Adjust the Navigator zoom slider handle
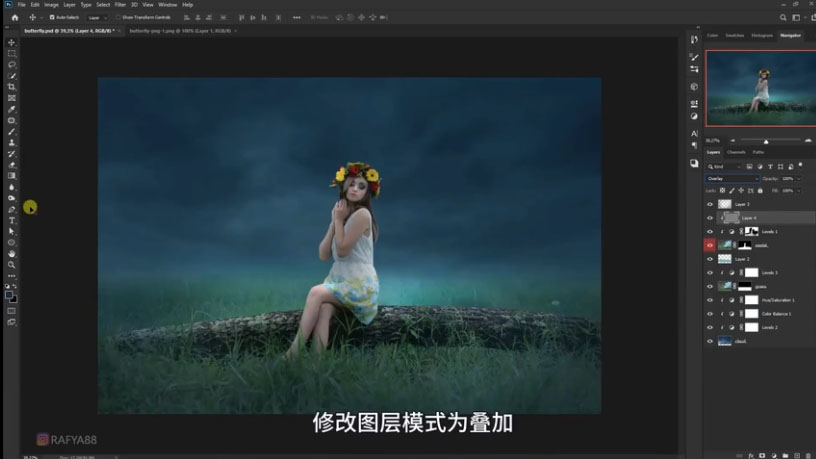The image size is (816, 459). 766,141
